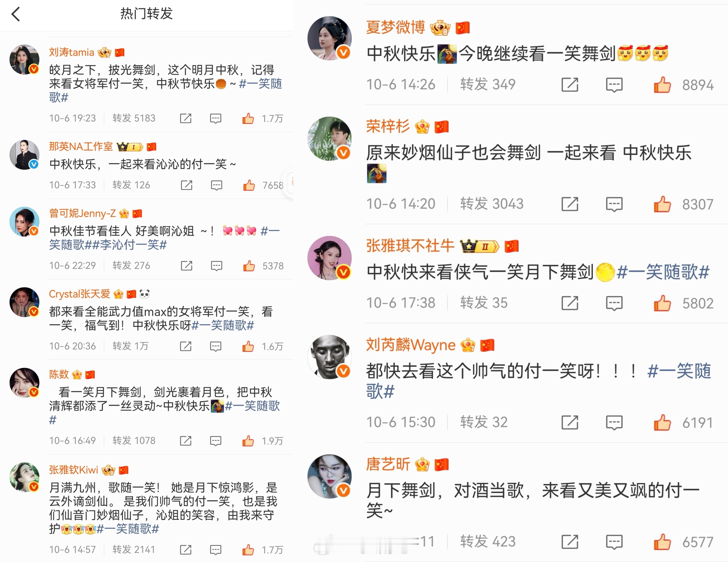Open comment icon on 陈数's post

(x=216, y=441)
